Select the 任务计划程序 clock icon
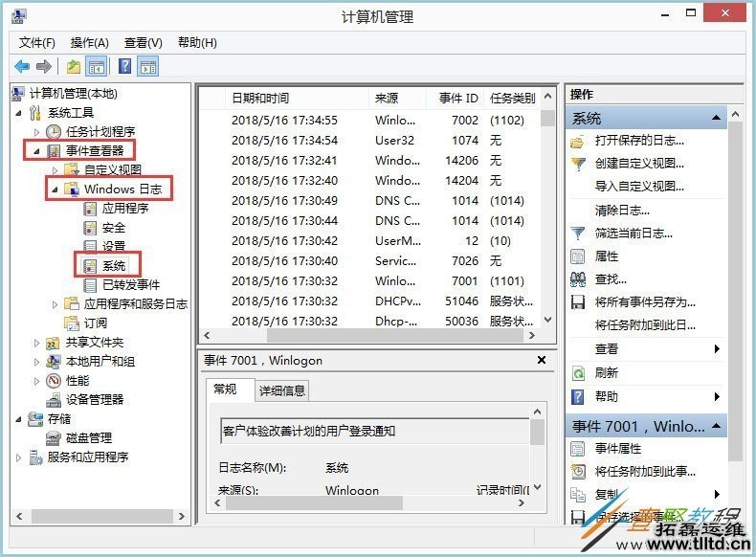Viewport: 756px width, 557px height. 53,131
